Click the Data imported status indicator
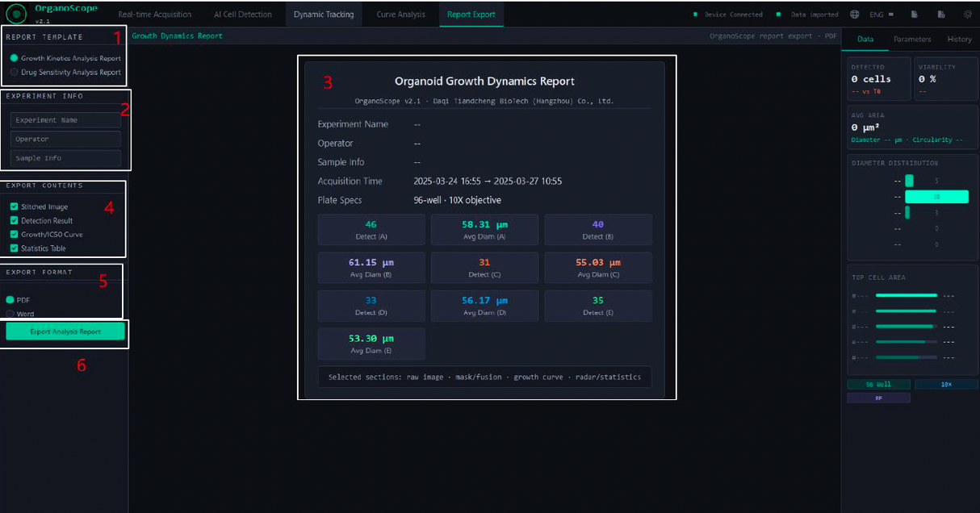 click(807, 15)
